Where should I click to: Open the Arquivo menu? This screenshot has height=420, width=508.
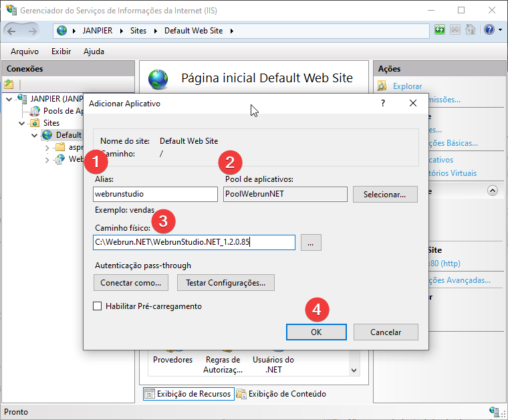(25, 51)
